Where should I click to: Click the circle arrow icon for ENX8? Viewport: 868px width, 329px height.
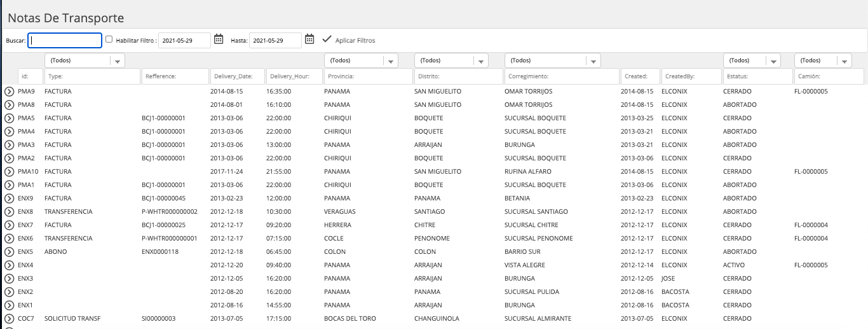[x=9, y=212]
